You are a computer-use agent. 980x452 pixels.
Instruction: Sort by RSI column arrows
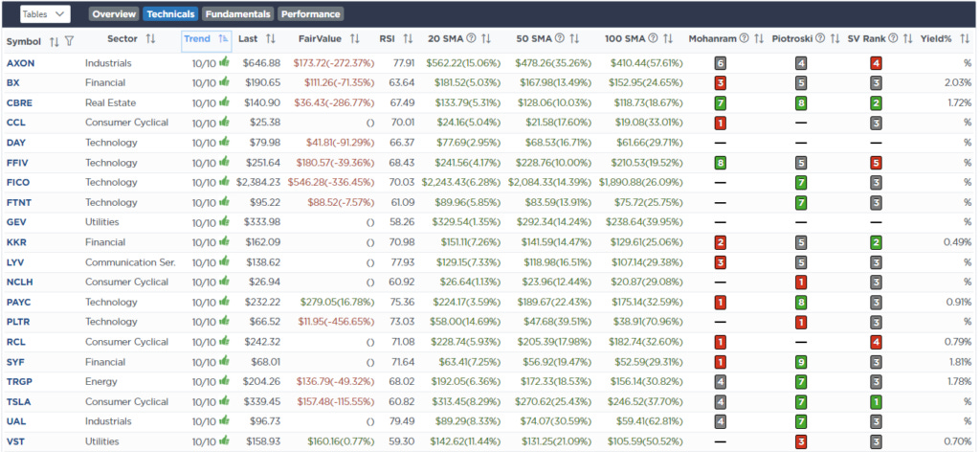408,38
